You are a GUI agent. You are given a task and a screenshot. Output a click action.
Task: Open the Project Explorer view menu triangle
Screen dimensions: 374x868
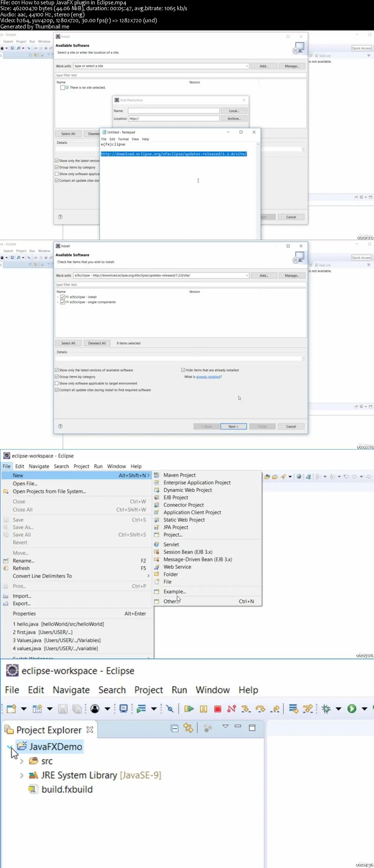[225, 726]
